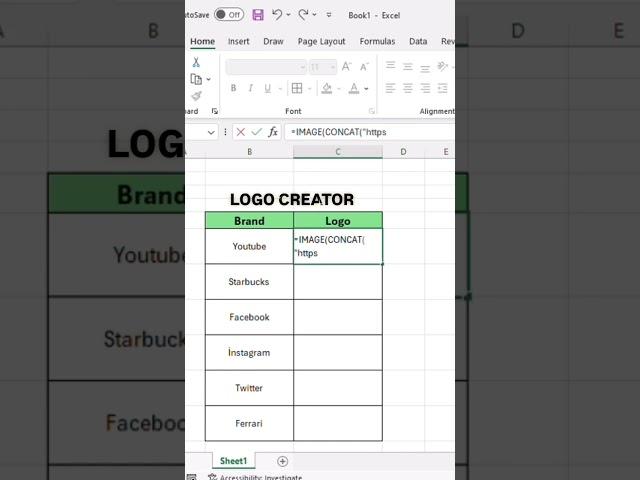Image resolution: width=640 pixels, height=480 pixels.
Task: Confirm the formula with checkmark
Action: tap(256, 132)
